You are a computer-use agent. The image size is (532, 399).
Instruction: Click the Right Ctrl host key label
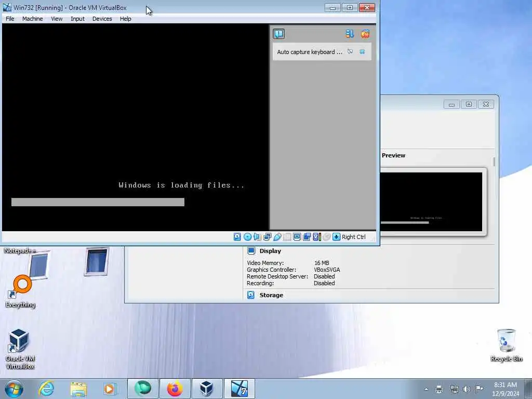click(353, 237)
